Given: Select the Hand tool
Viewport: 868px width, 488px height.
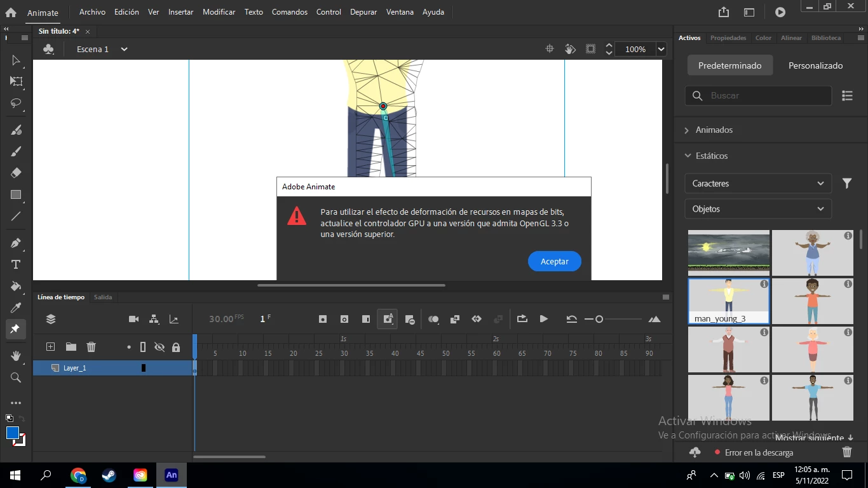Looking at the screenshot, I should point(17,356).
